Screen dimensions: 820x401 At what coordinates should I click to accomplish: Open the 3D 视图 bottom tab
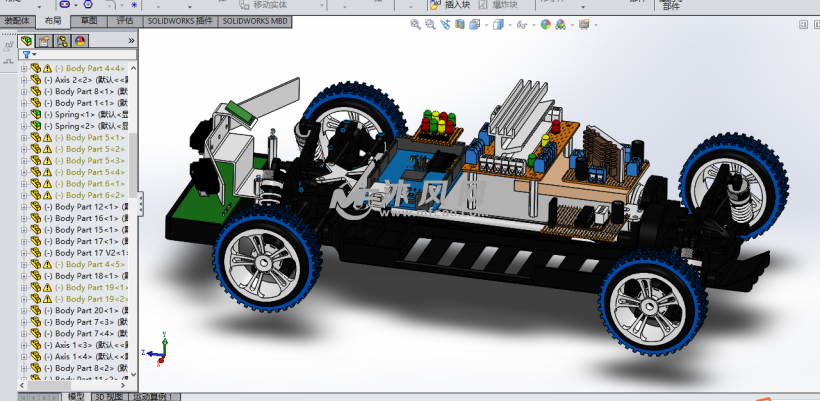point(108,396)
